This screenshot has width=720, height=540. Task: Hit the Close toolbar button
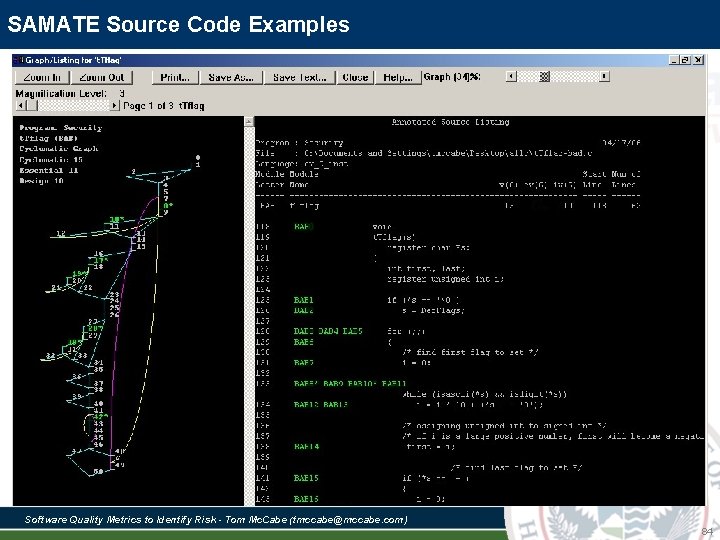[355, 77]
